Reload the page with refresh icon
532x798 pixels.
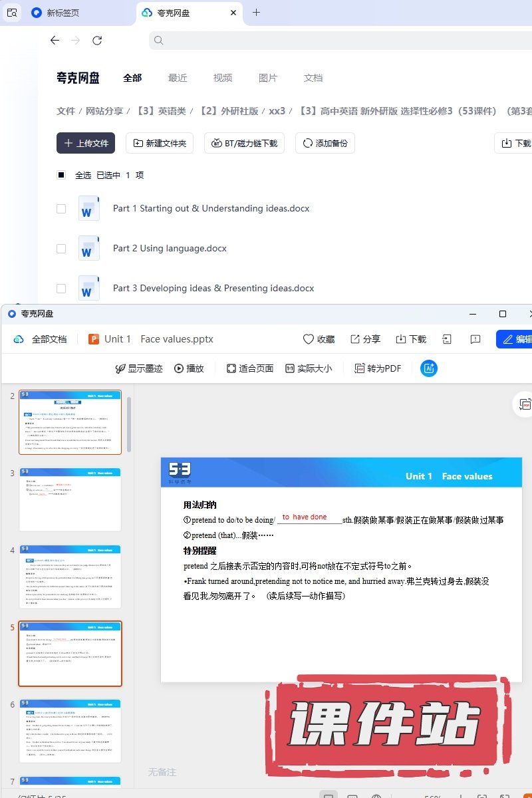97,41
